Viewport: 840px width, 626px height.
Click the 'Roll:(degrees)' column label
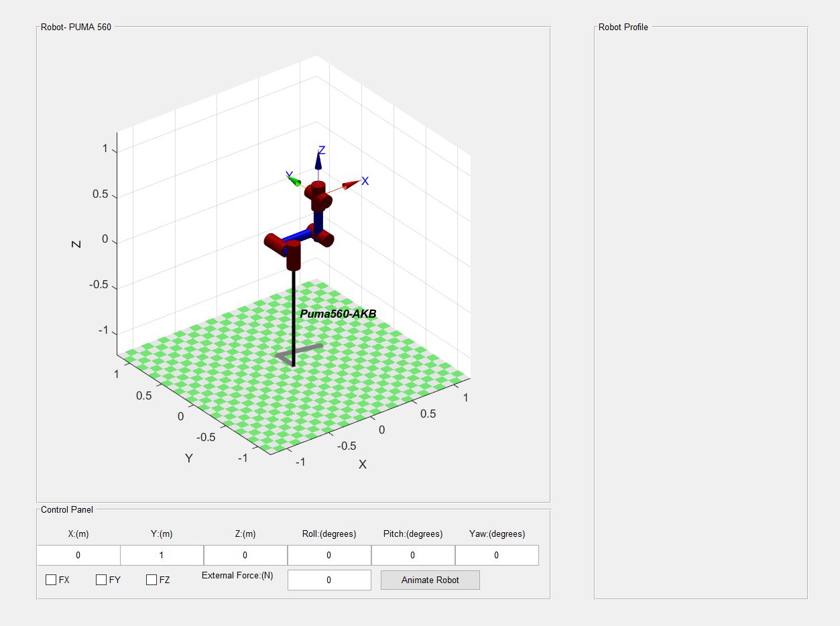[x=329, y=534]
